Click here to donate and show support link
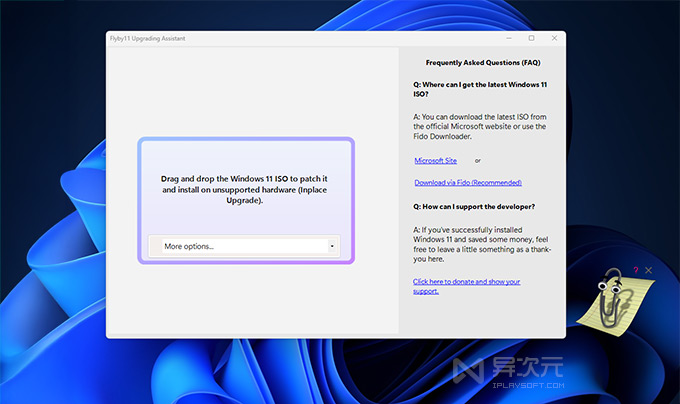 coord(466,286)
